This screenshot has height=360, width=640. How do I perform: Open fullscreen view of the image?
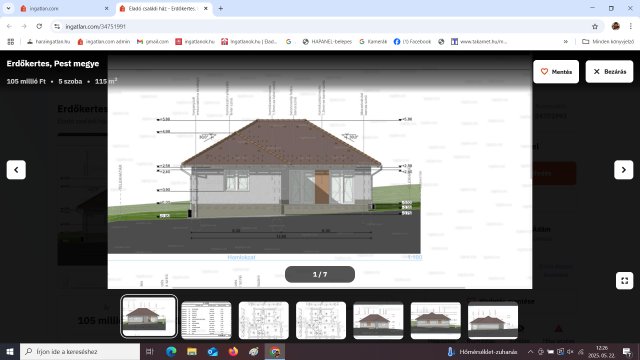(x=624, y=281)
